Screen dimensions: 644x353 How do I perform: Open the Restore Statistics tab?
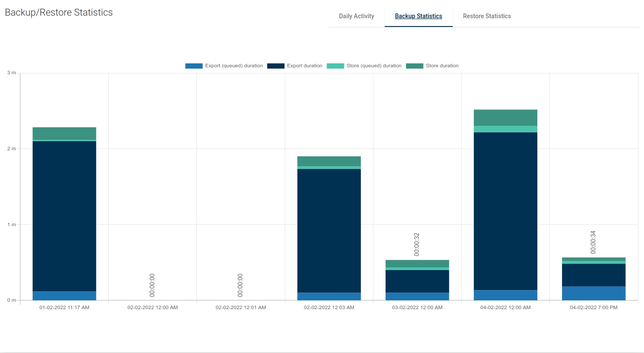click(x=487, y=16)
